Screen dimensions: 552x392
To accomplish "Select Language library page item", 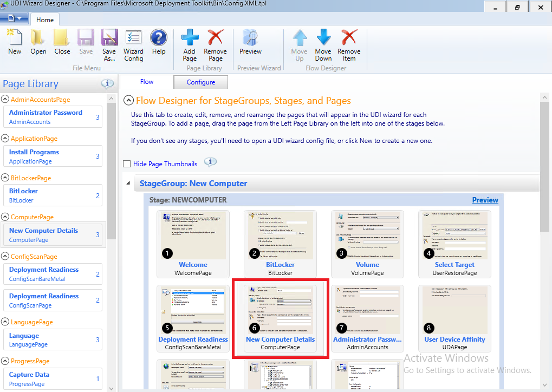I will (x=53, y=339).
